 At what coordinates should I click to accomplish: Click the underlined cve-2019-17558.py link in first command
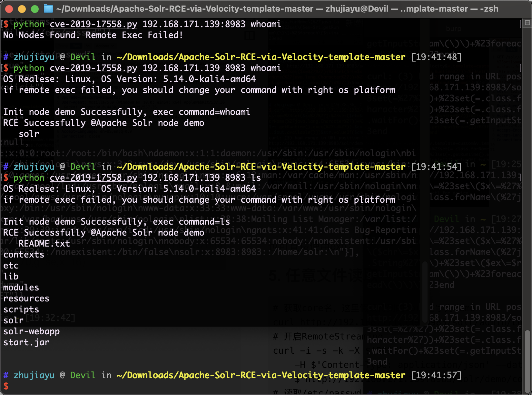tap(93, 24)
